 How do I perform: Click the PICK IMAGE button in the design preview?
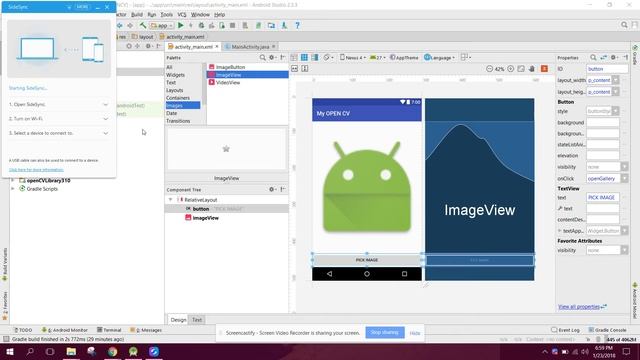click(367, 260)
